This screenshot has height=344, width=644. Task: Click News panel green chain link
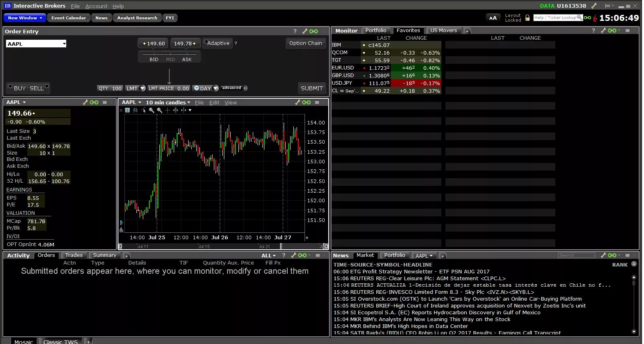click(x=612, y=255)
